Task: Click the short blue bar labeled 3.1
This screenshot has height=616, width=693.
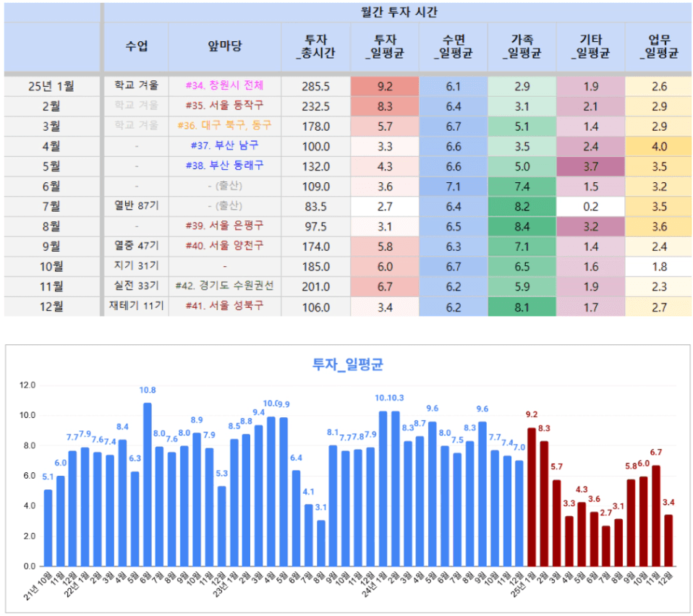Action: pos(321,543)
